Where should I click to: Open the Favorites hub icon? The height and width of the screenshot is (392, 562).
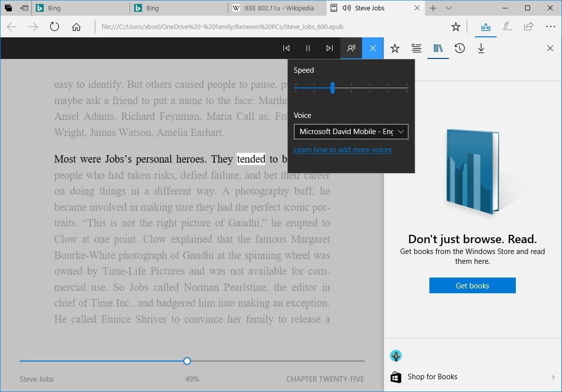click(x=395, y=48)
